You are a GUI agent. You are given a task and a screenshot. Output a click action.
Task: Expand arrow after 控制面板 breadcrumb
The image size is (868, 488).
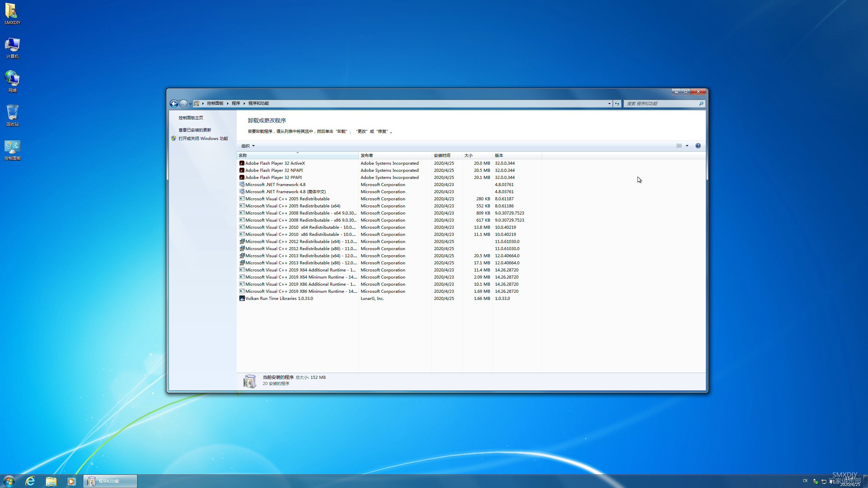[x=228, y=103]
